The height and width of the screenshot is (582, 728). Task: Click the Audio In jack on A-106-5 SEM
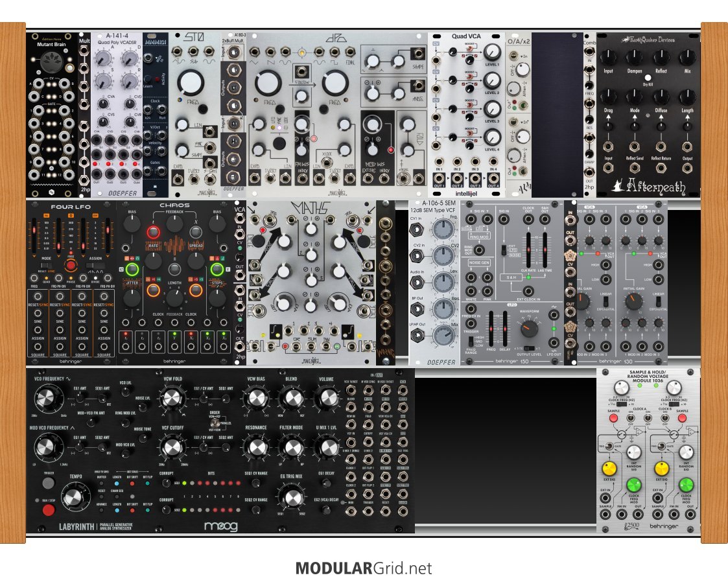point(417,282)
